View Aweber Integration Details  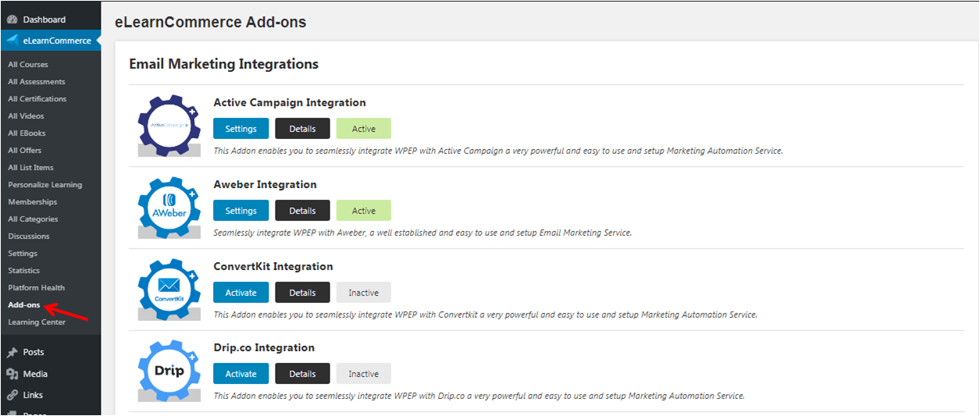coord(302,211)
